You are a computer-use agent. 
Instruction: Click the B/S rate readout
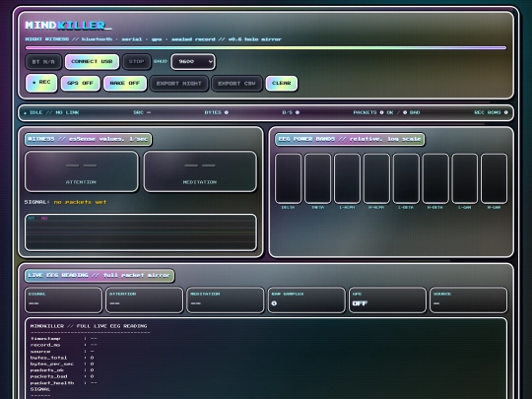click(291, 112)
